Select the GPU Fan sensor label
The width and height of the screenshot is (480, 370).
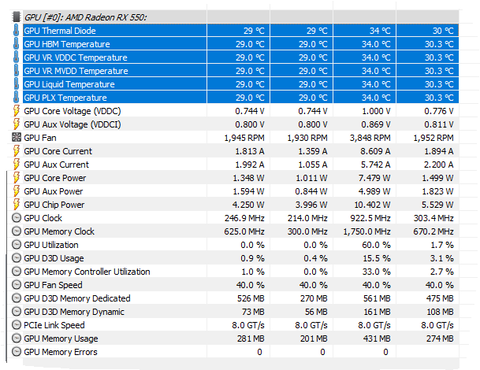(x=40, y=138)
